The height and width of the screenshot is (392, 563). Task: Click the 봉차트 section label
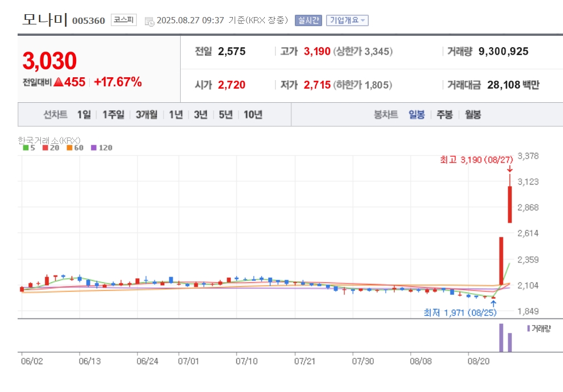tap(386, 115)
